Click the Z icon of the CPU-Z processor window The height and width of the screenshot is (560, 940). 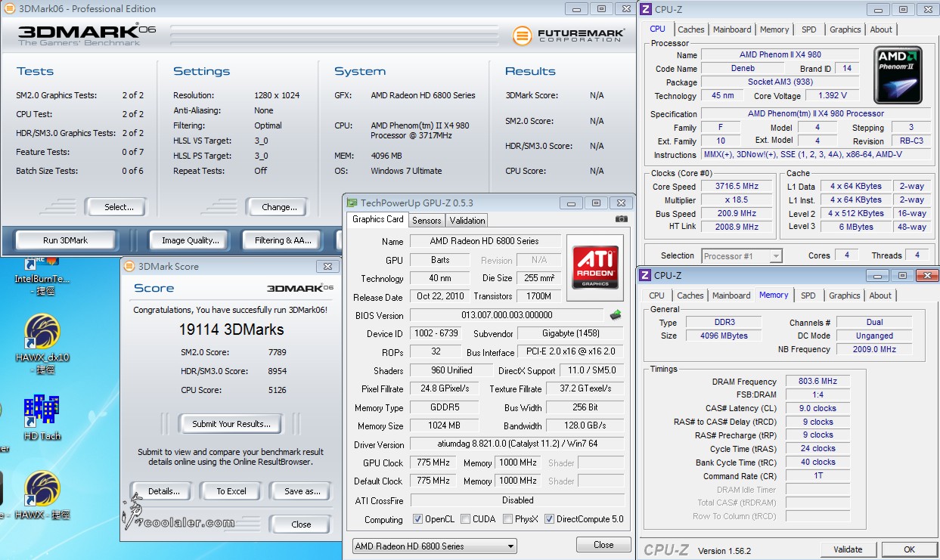tap(645, 9)
